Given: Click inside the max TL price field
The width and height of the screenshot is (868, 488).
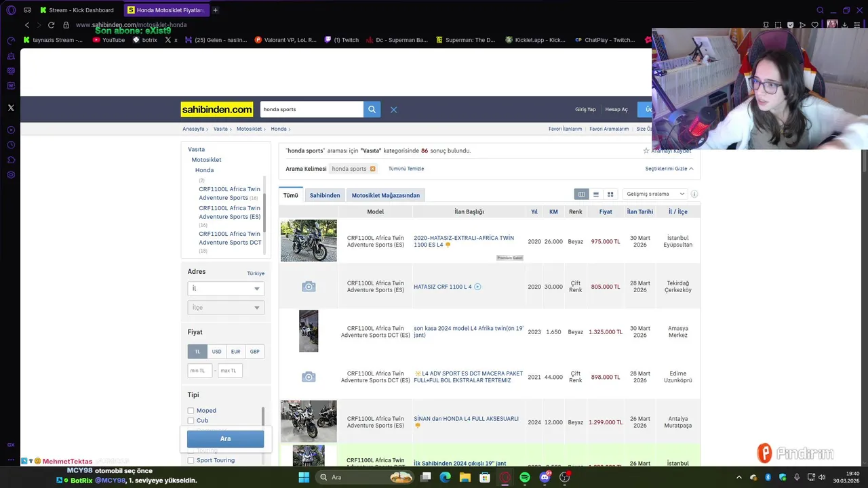Looking at the screenshot, I should click(231, 371).
